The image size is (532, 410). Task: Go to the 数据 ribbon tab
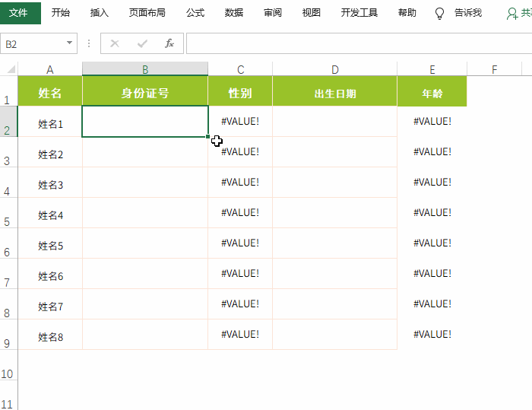click(x=234, y=13)
